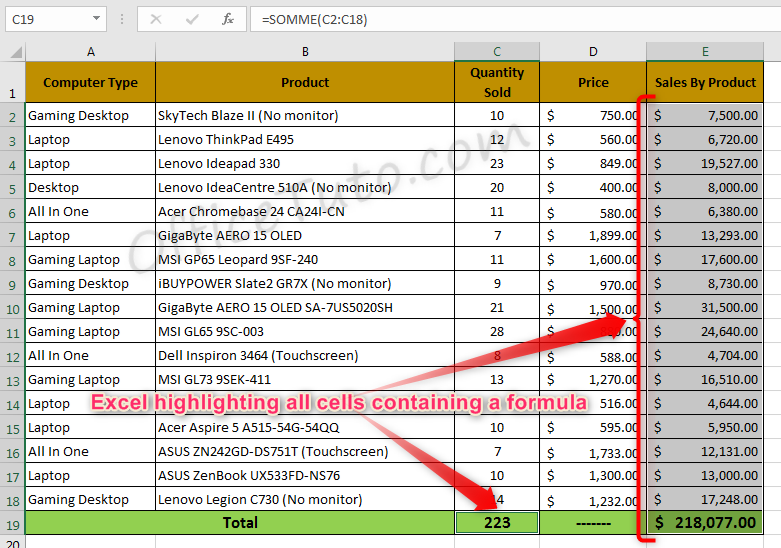Select cell Lenovo Ideapad 330
Viewport: 781px width, 548px height.
point(305,163)
